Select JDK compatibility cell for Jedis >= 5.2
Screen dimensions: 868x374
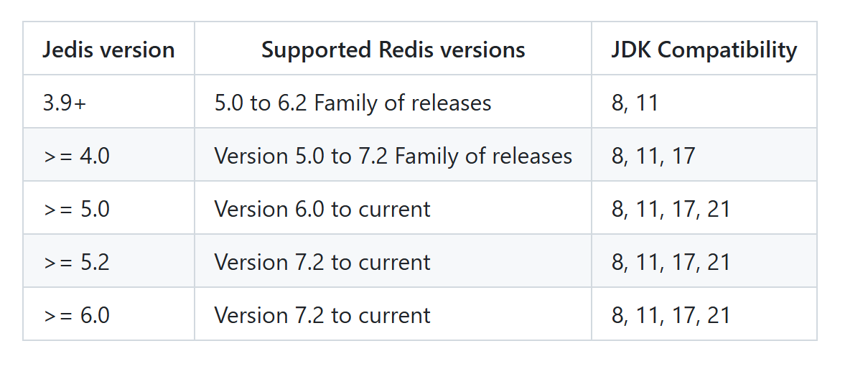point(671,262)
